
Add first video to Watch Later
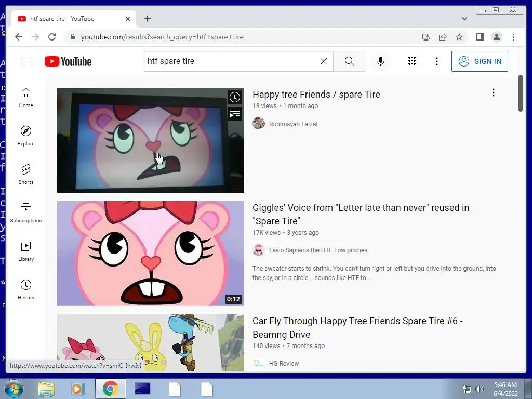point(235,97)
